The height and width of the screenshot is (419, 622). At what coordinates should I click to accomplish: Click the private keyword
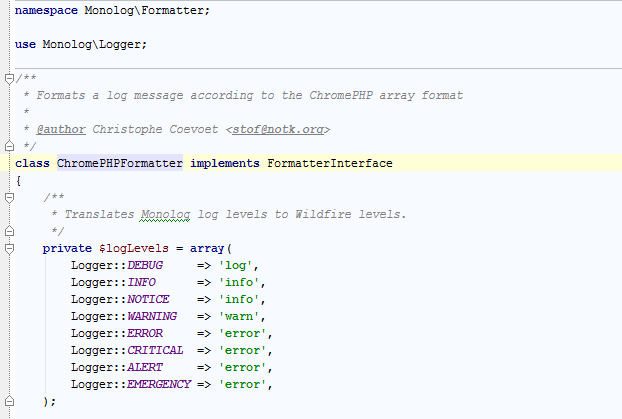click(67, 248)
